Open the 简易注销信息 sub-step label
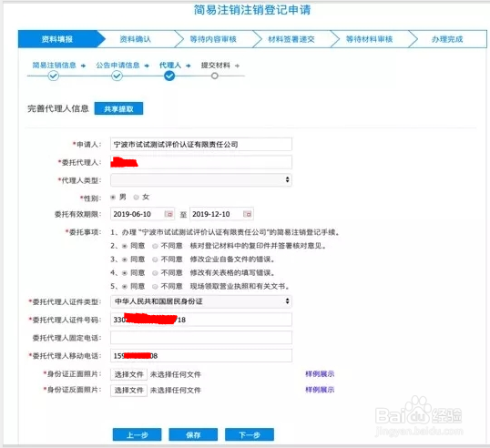Viewport: 490px width, 448px height. point(55,65)
